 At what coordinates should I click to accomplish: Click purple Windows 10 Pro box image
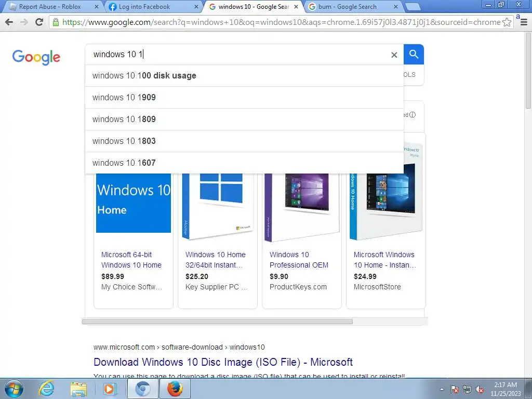pyautogui.click(x=302, y=207)
